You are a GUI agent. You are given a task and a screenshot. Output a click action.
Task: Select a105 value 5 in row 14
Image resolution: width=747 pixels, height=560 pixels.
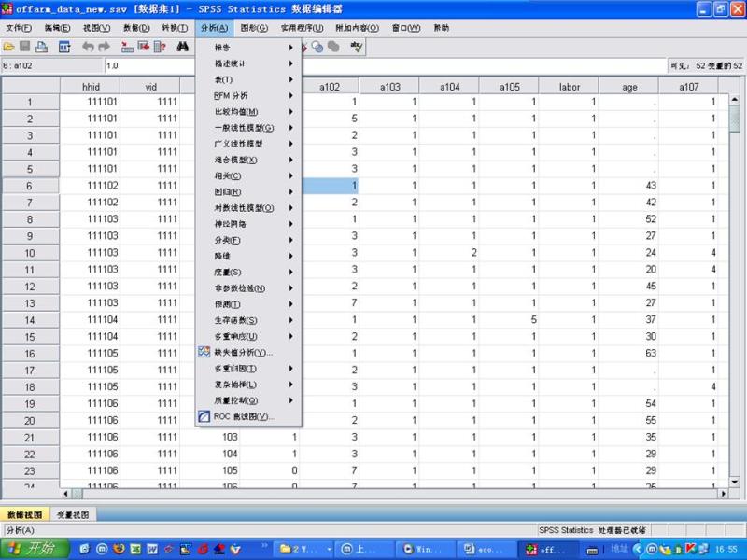pyautogui.click(x=509, y=319)
